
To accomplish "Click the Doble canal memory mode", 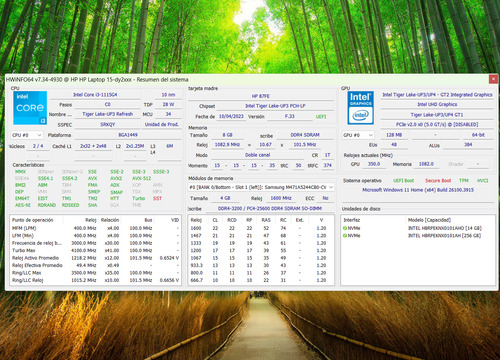I will [257, 155].
